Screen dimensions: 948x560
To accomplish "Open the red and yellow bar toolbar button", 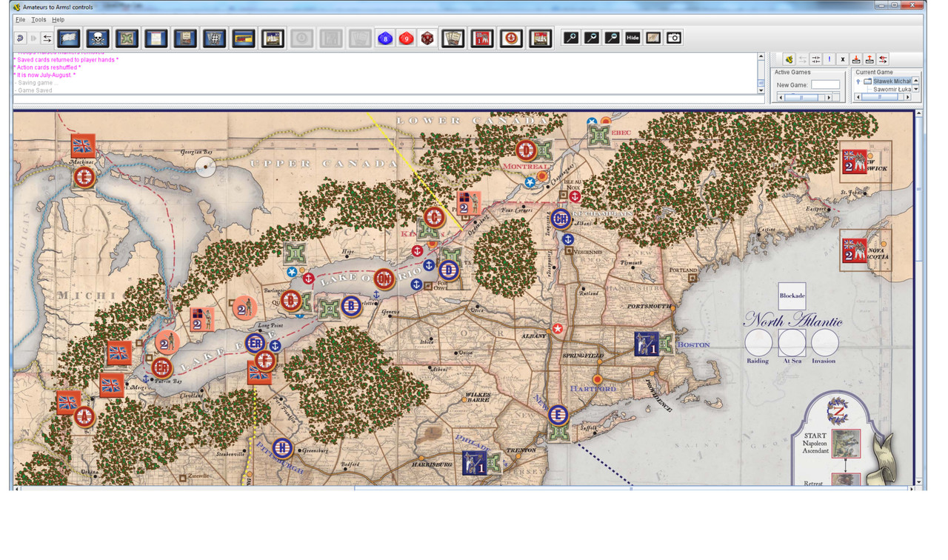I will (x=243, y=38).
